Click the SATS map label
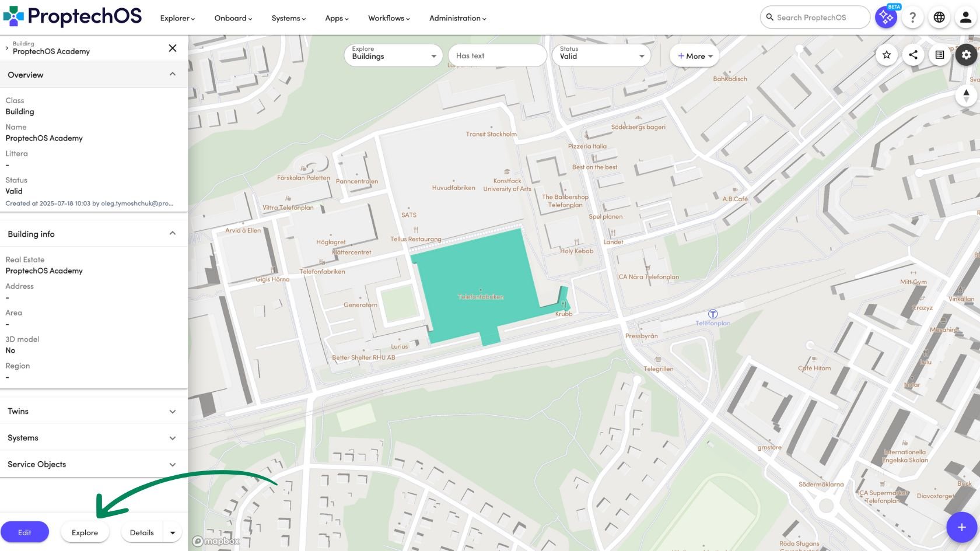Image resolution: width=980 pixels, height=551 pixels. [x=409, y=215]
